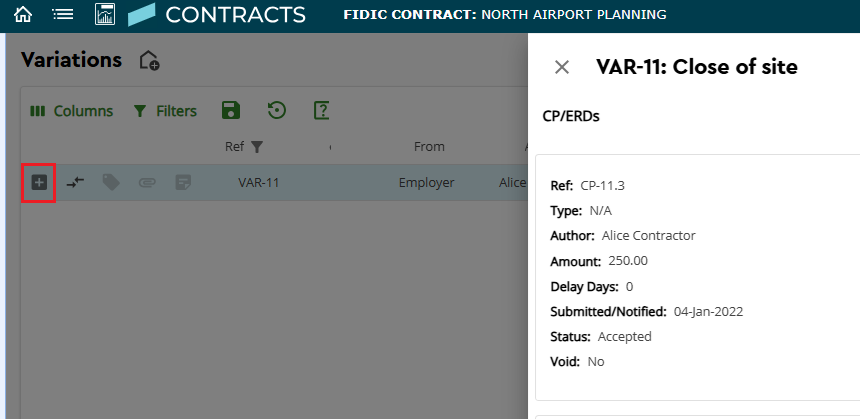This screenshot has width=860, height=419.
Task: Open the Columns chooser
Action: (x=71, y=111)
